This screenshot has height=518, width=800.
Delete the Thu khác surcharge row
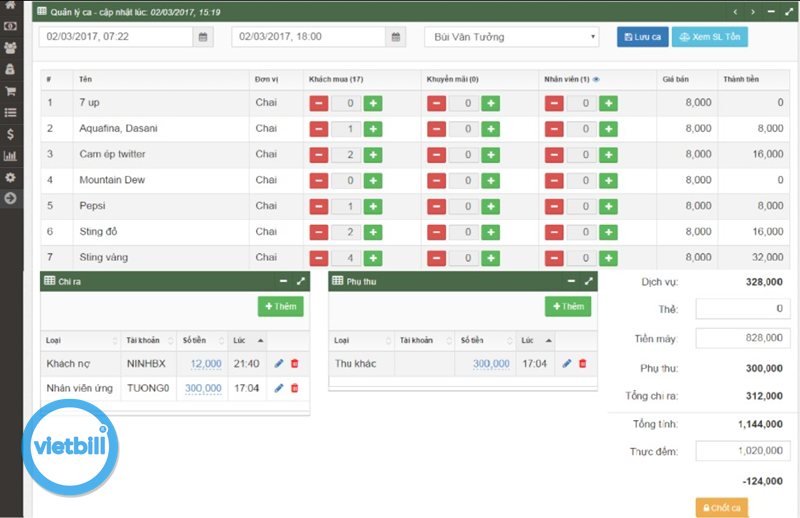[583, 363]
